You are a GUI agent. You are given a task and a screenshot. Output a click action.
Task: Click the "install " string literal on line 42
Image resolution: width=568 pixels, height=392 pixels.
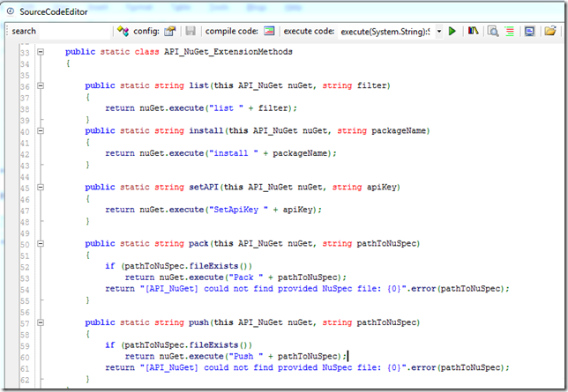click(234, 153)
